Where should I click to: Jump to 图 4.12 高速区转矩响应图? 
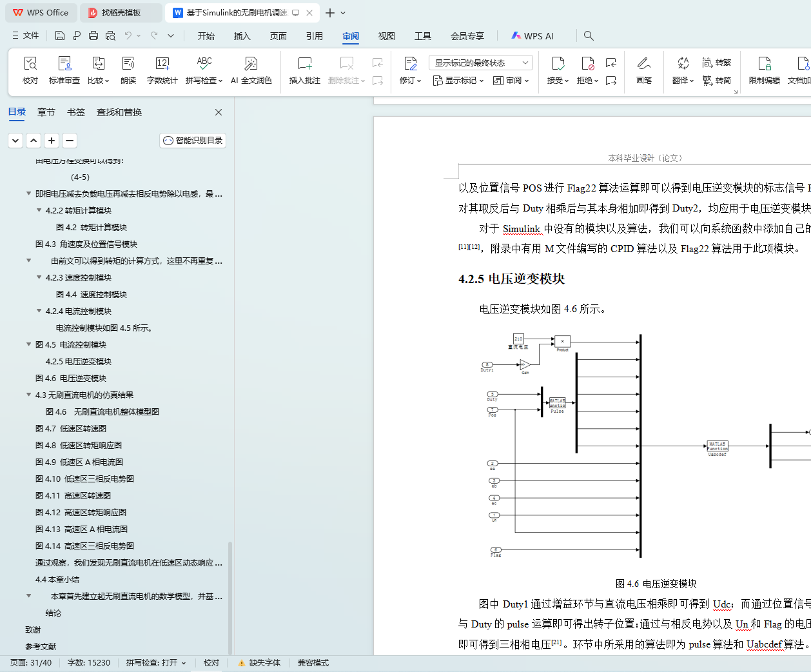(81, 512)
